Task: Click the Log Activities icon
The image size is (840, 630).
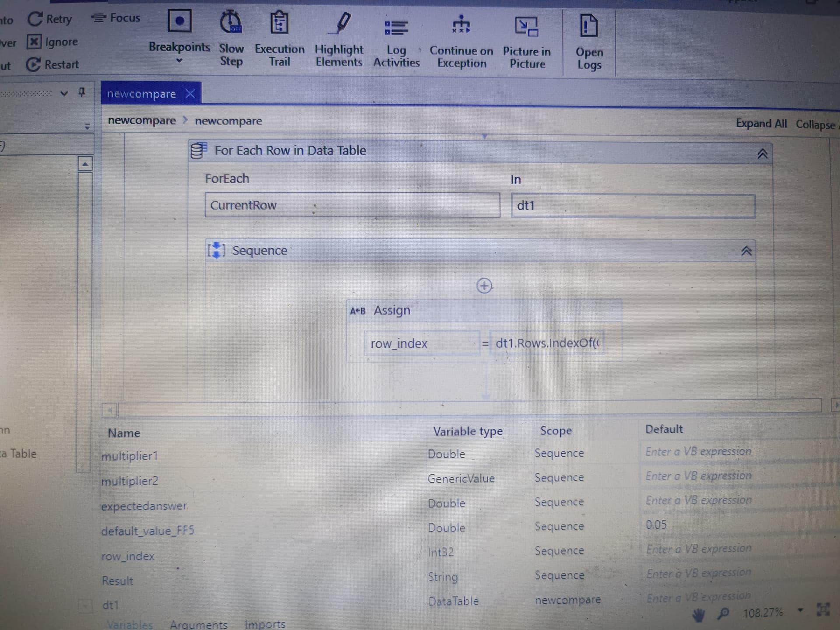Action: point(396,27)
